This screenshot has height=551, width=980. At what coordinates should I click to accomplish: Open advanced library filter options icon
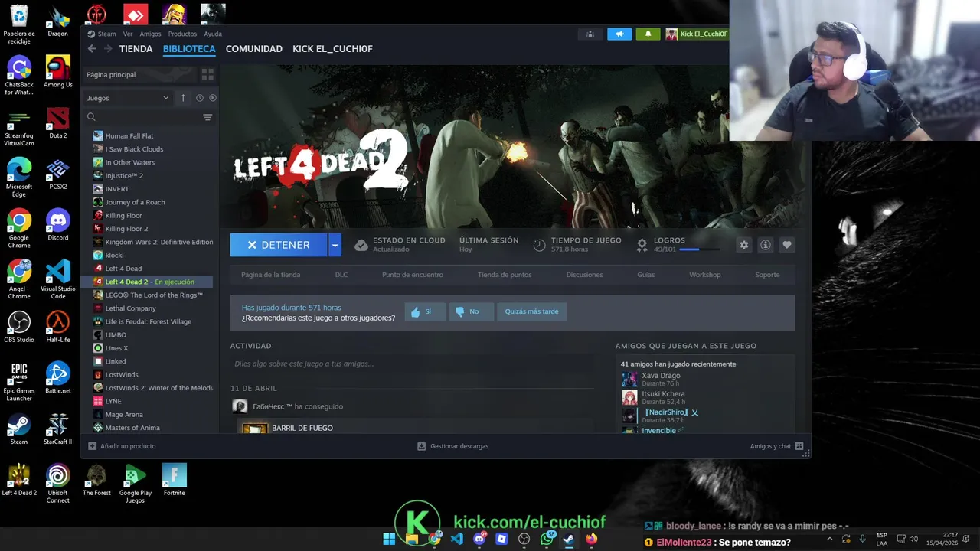207,117
